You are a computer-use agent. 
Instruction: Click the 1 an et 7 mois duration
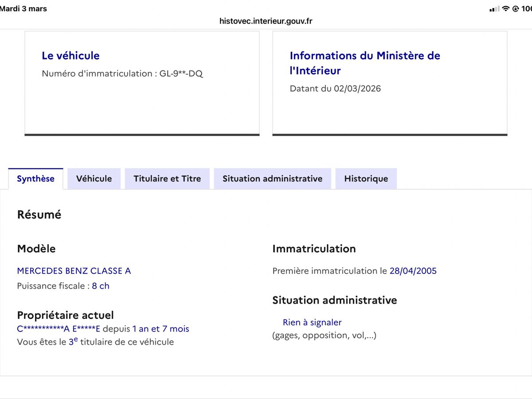click(x=160, y=329)
